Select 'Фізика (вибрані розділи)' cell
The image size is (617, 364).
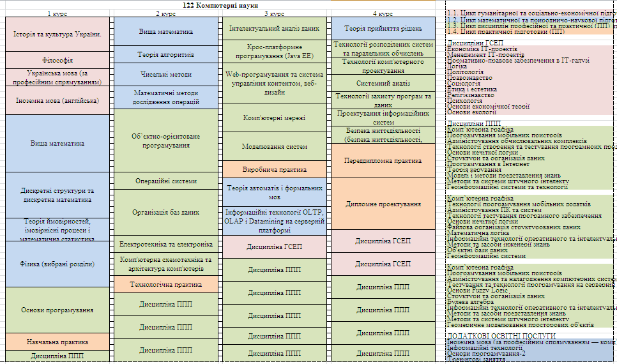point(57,264)
